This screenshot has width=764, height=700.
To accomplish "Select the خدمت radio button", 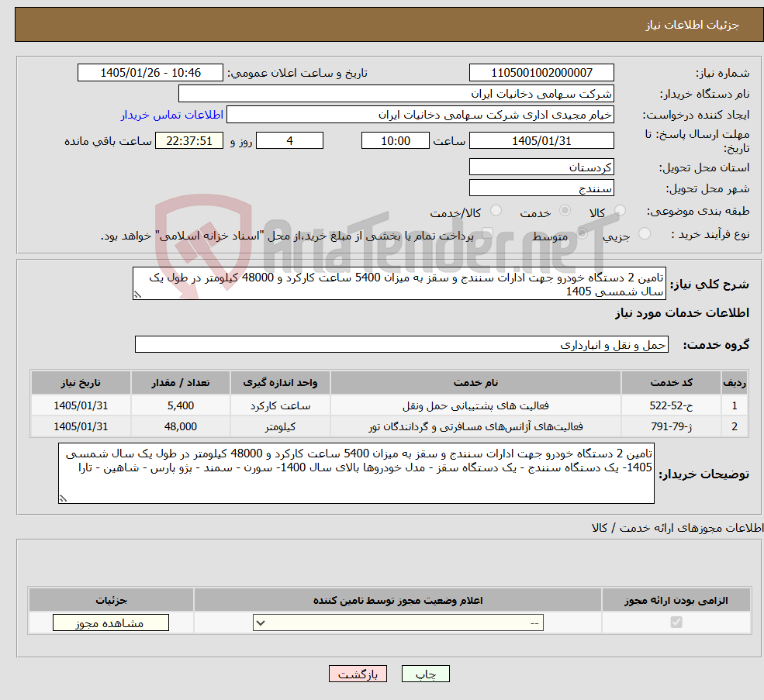I will pos(565,210).
